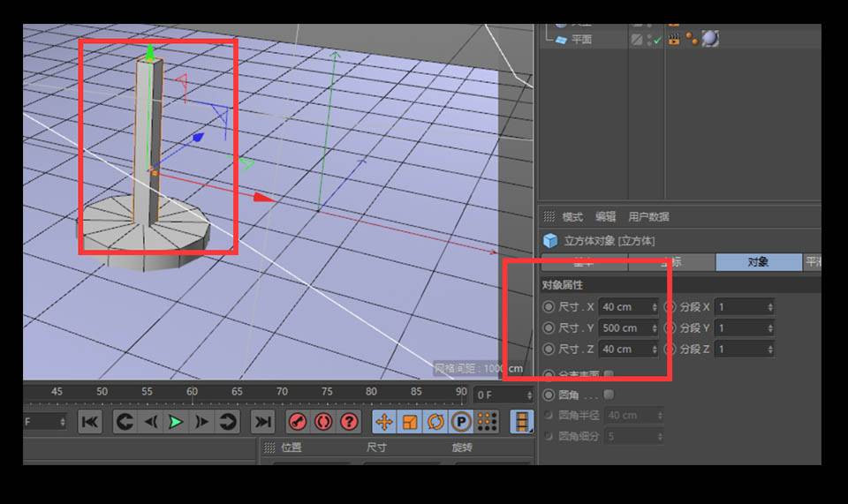Screen dimensions: 848x504
Task: Click the material sphere tag on 平面
Action: click(710, 38)
